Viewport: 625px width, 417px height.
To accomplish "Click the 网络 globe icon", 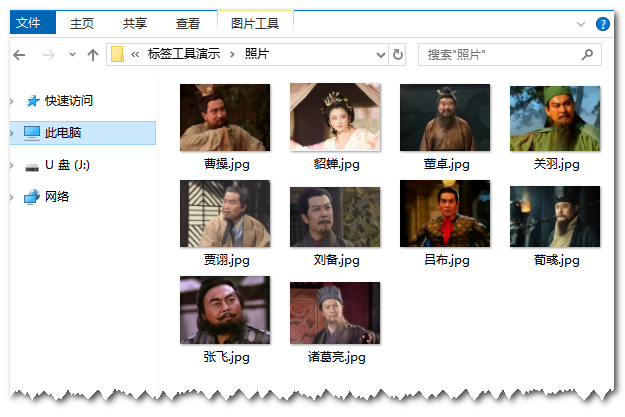I will tap(32, 197).
